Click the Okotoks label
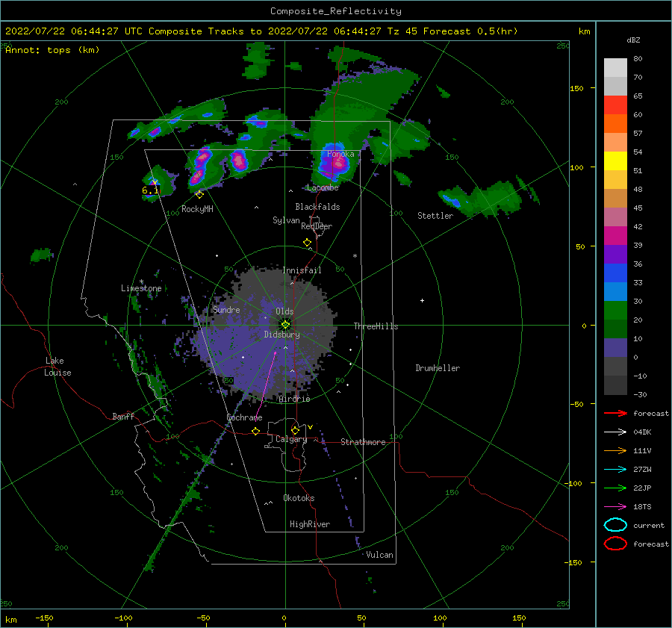The width and height of the screenshot is (672, 628). pos(299,498)
